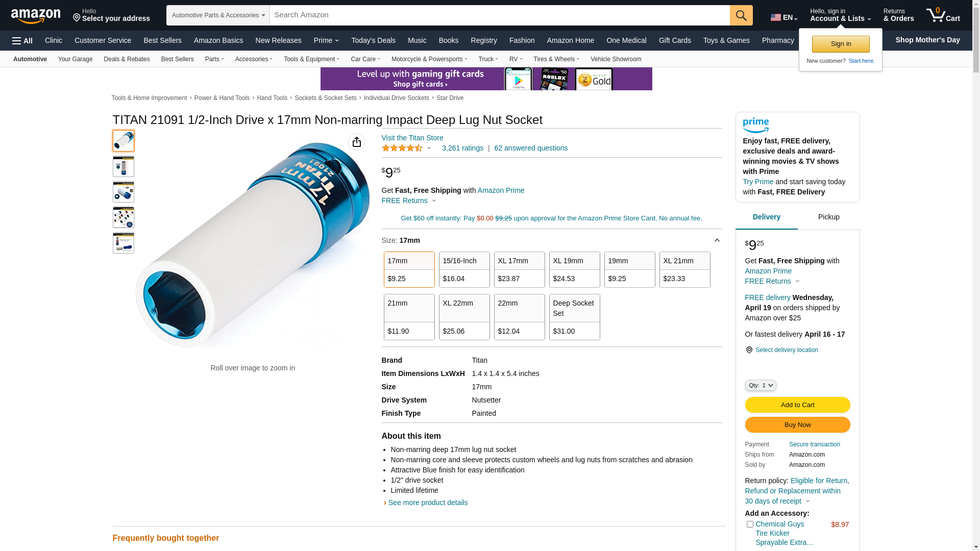
Task: Click the Add to Cart button
Action: [x=797, y=405]
